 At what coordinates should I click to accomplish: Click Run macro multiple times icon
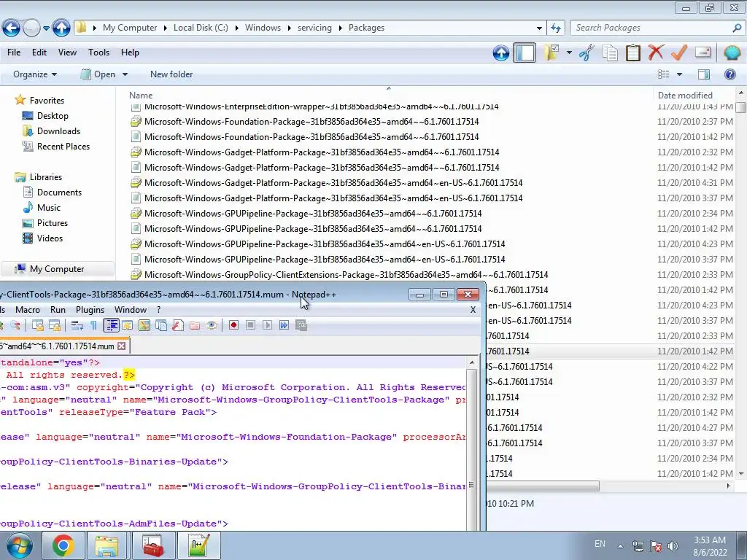284,325
